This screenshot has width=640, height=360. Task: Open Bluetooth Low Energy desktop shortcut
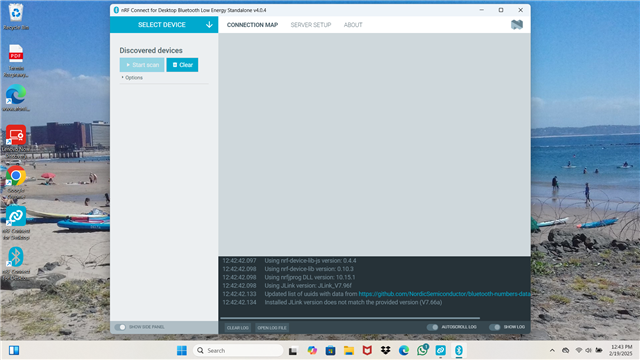(x=16, y=263)
